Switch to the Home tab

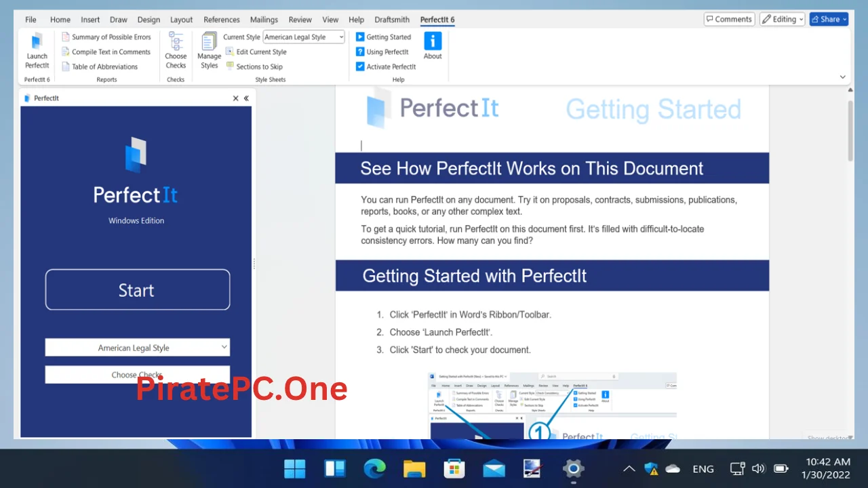click(x=60, y=20)
